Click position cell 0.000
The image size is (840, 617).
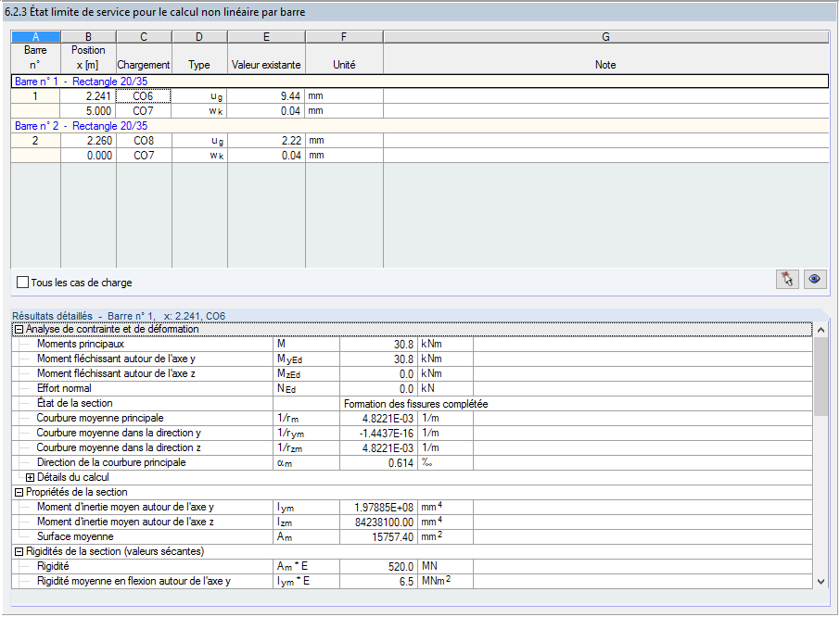click(88, 156)
